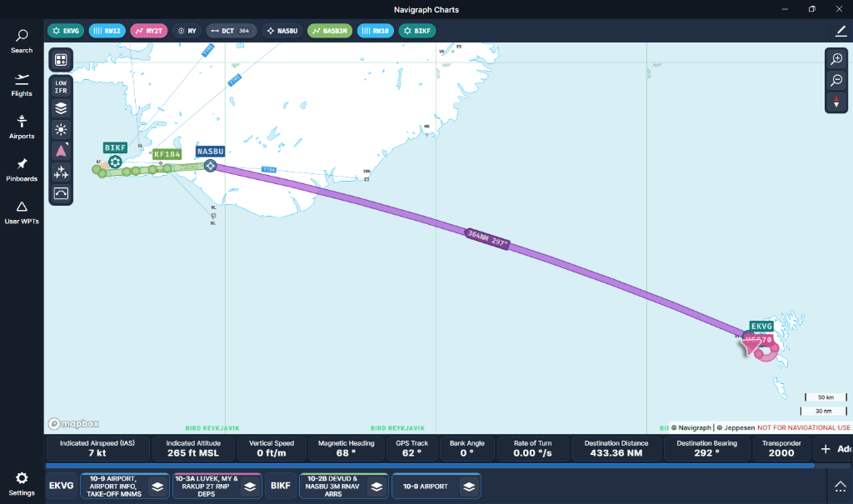Click Destination Distance 433.36 NM widget
The height and width of the screenshot is (504, 853).
tap(616, 448)
